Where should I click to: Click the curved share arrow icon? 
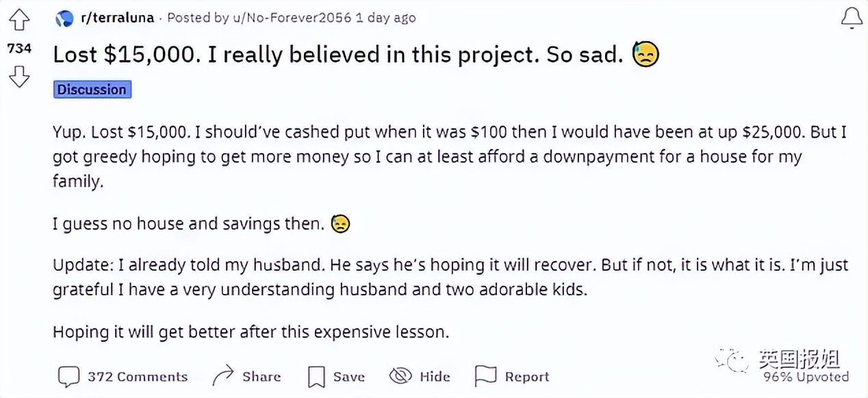pyautogui.click(x=223, y=375)
